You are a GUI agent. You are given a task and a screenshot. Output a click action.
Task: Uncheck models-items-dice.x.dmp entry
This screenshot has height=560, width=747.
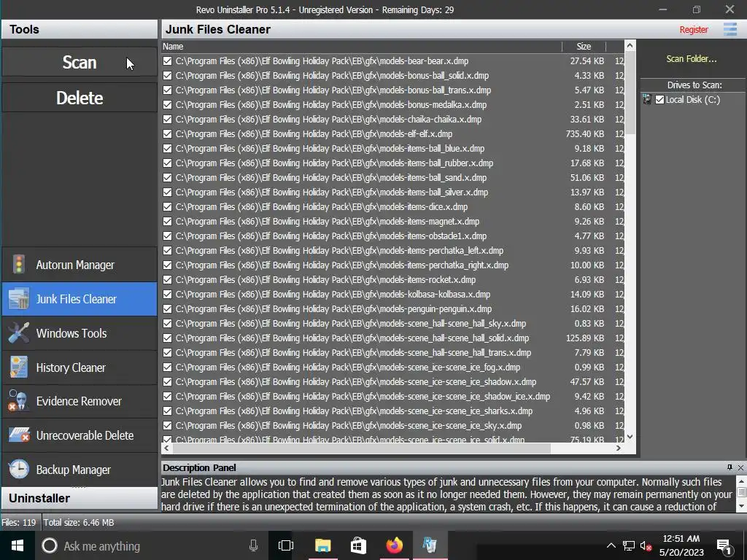[167, 206]
